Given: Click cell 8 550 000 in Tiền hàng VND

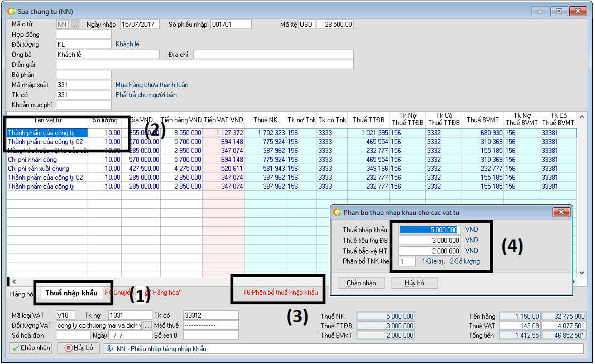Looking at the screenshot, I should pyautogui.click(x=181, y=133).
